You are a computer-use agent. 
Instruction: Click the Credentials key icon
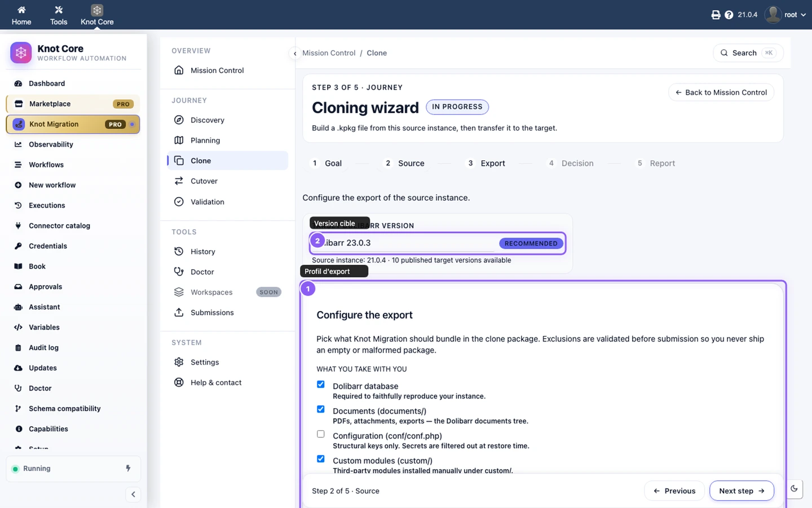point(18,246)
